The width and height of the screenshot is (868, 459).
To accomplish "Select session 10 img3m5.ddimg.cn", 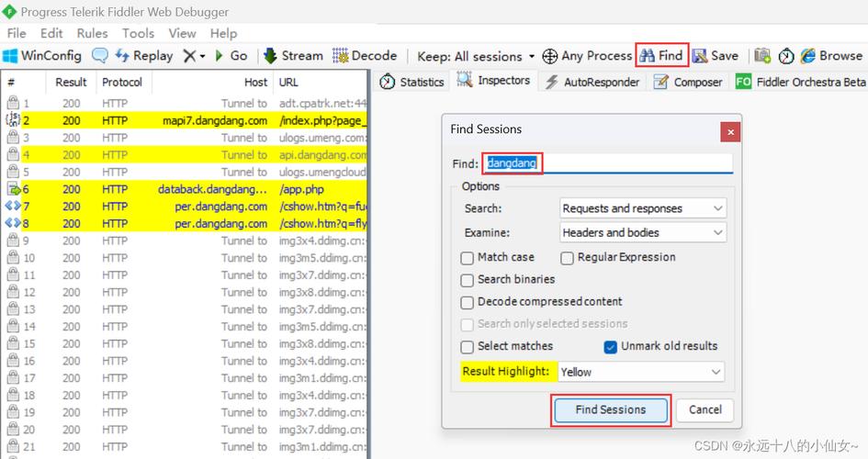I will 184,258.
